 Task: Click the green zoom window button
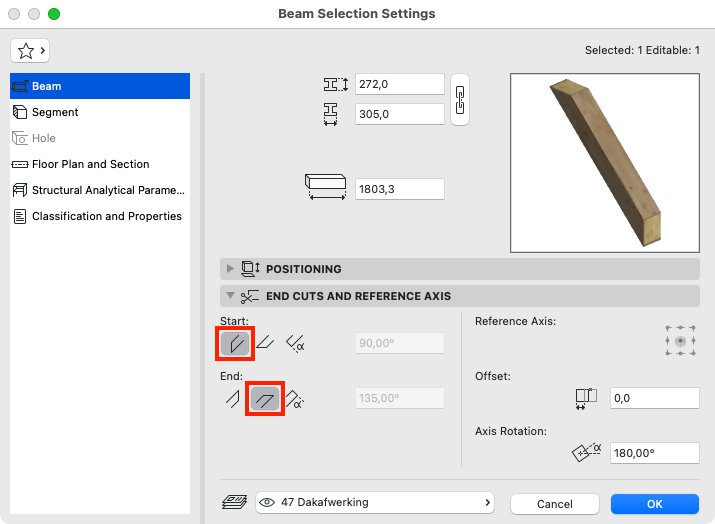click(x=54, y=14)
